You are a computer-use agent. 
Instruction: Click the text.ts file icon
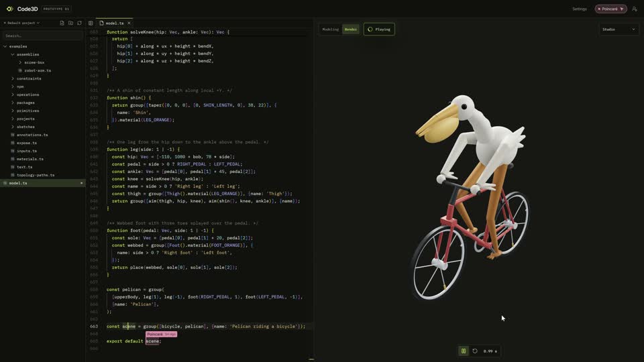tap(13, 167)
